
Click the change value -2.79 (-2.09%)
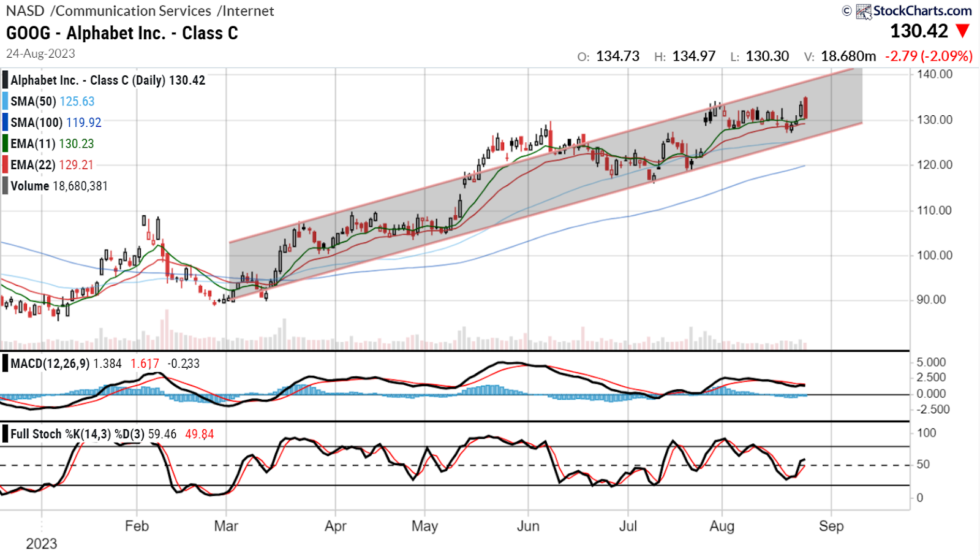(929, 56)
